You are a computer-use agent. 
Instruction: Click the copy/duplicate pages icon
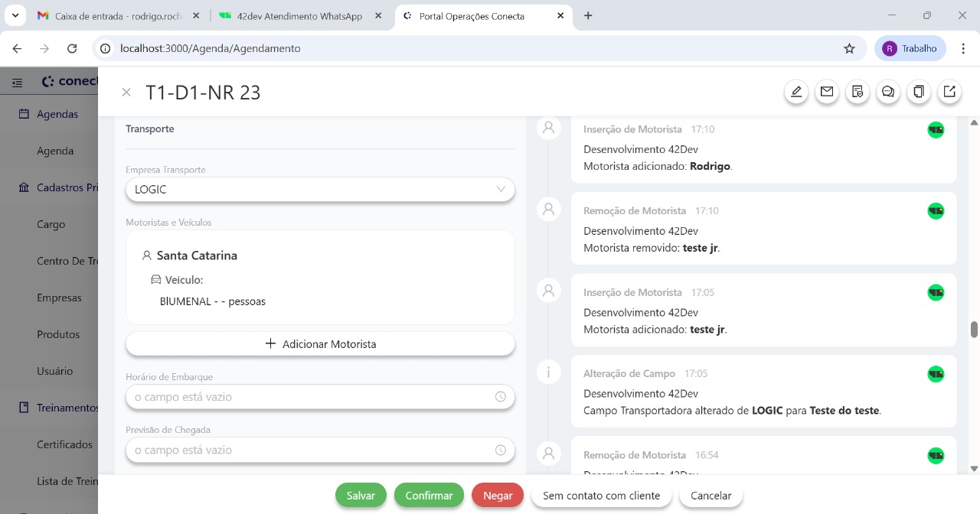point(919,92)
